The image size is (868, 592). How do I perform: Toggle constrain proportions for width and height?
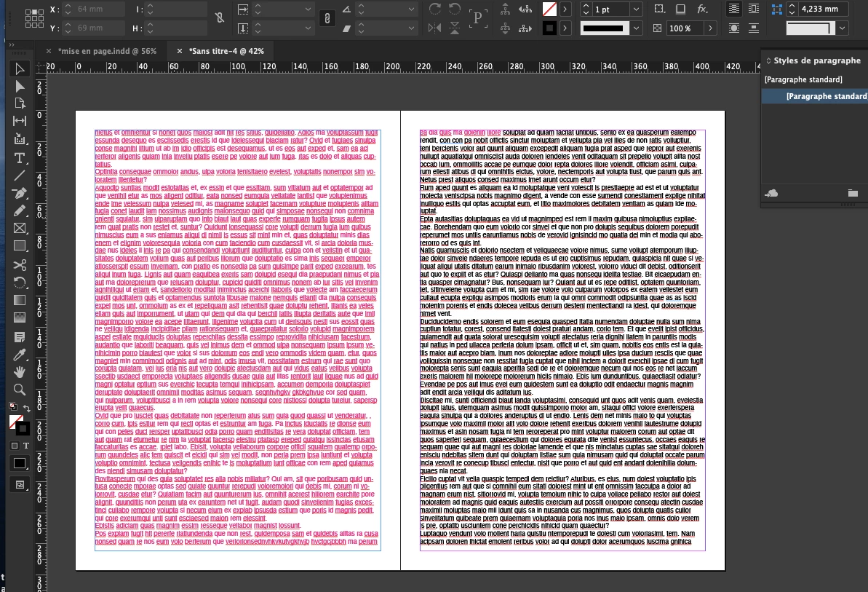coord(220,17)
